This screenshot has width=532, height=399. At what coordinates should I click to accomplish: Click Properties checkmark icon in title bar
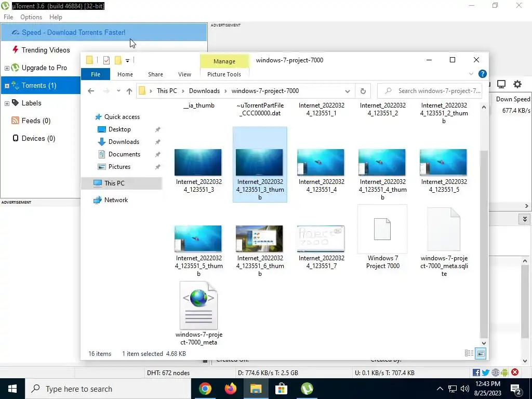point(106,60)
